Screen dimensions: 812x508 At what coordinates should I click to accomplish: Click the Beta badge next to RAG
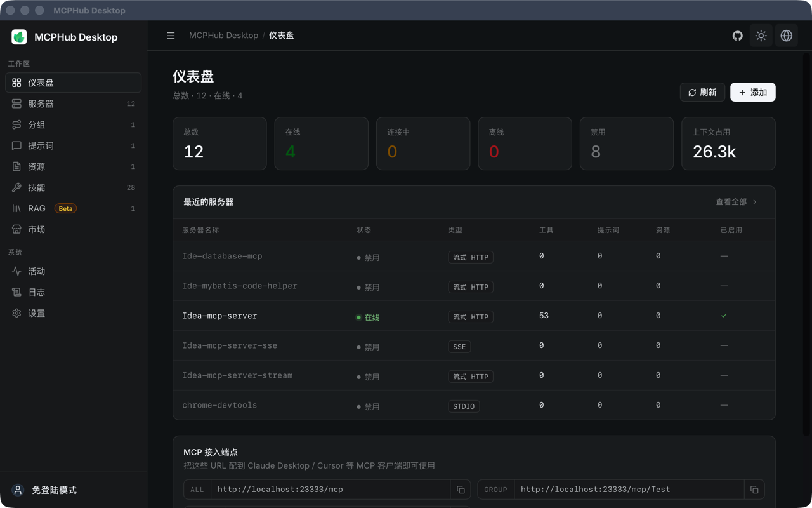pos(65,208)
